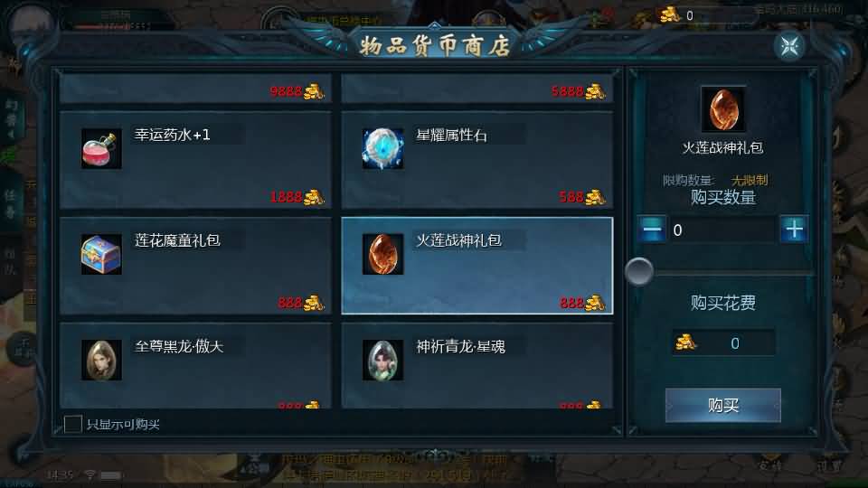Select the item priced 9888 at top
Screen dimensions: 868x488
[196, 88]
